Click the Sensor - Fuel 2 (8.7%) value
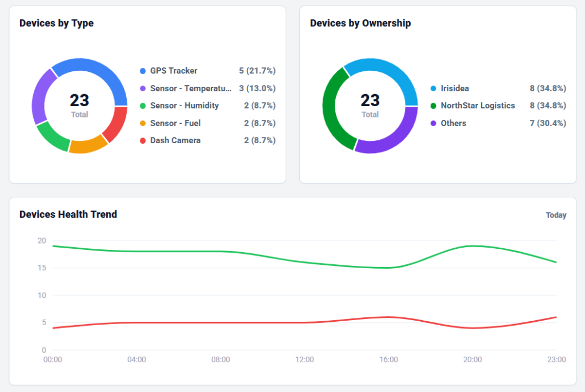Viewport: 585px width, 392px height. pos(260,123)
